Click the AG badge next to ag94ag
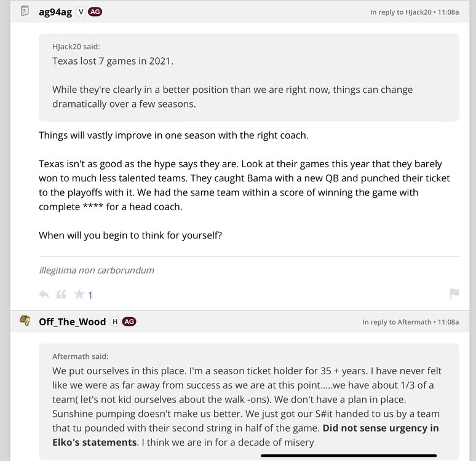 (95, 12)
